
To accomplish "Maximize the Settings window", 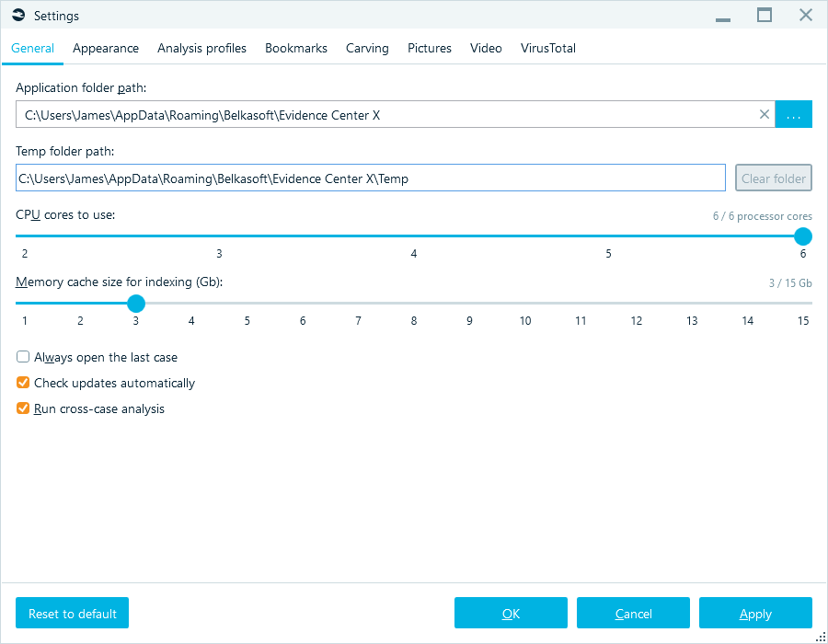I will [765, 16].
